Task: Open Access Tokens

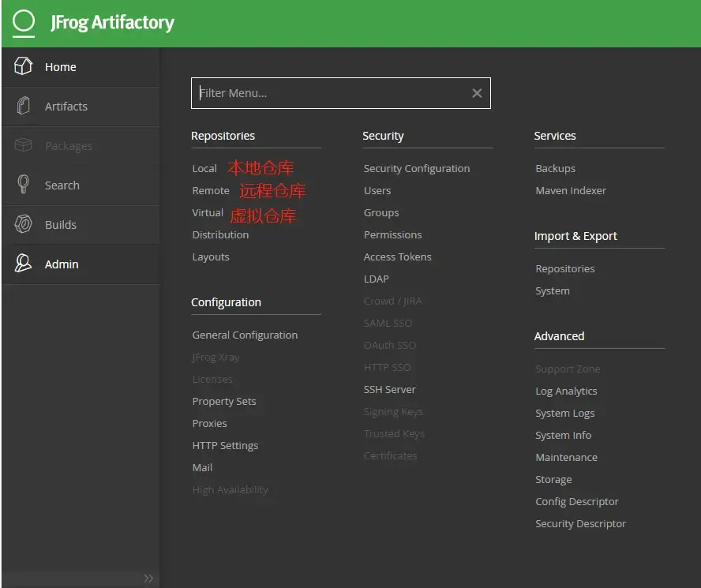Action: (397, 257)
